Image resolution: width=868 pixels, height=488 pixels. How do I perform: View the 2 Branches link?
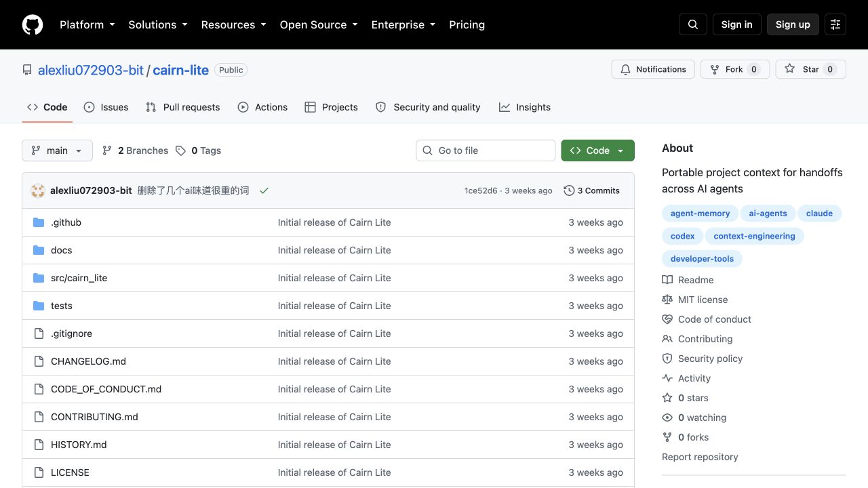pos(135,150)
